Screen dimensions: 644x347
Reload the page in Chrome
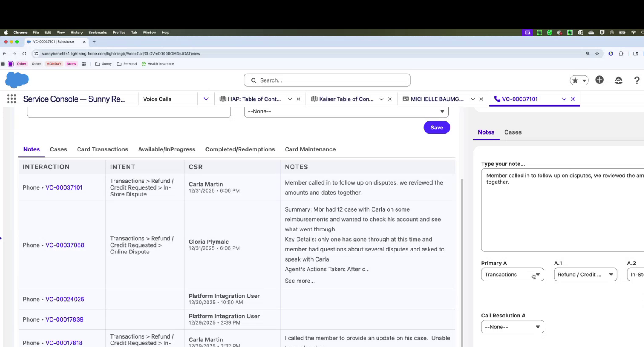click(25, 54)
